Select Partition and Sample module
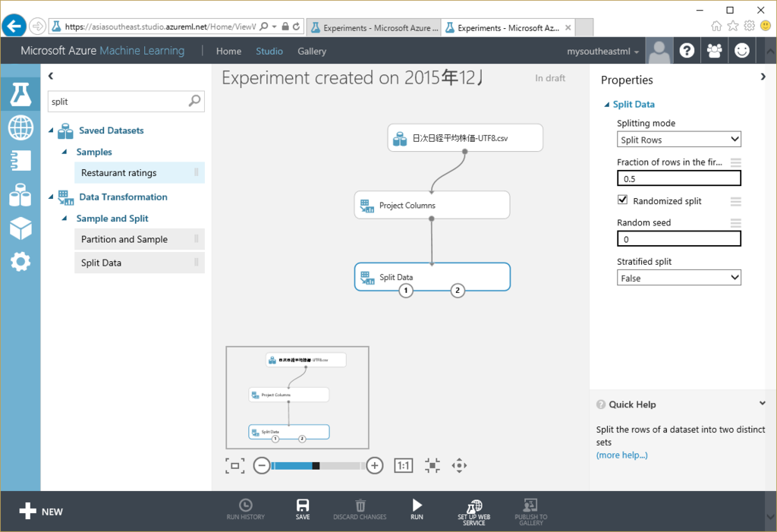The width and height of the screenshot is (777, 532). (x=140, y=239)
